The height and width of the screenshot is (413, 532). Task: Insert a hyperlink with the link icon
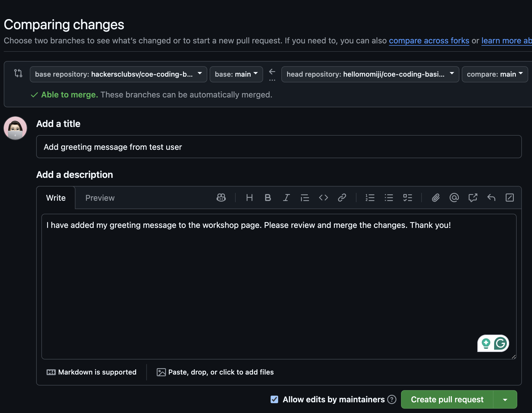point(342,198)
